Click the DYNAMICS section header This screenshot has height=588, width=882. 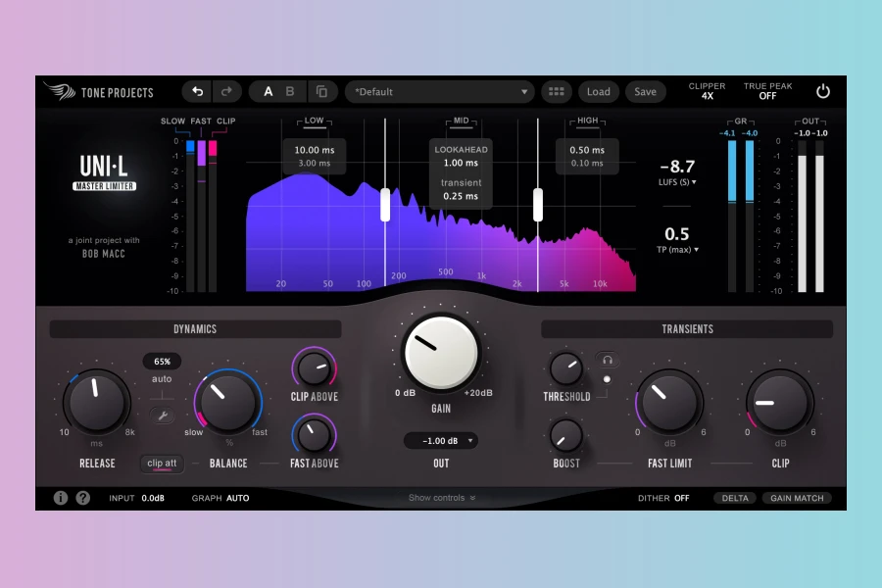point(195,329)
